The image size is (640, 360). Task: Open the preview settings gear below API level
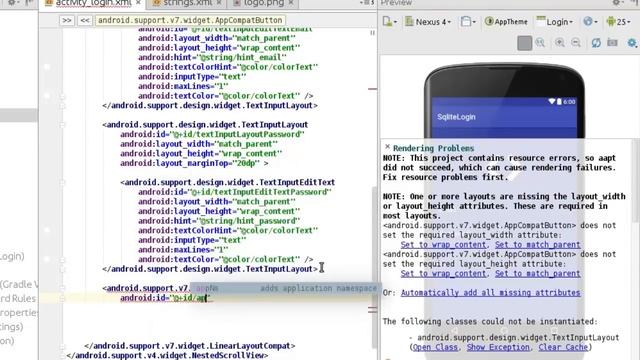pyautogui.click(x=632, y=43)
